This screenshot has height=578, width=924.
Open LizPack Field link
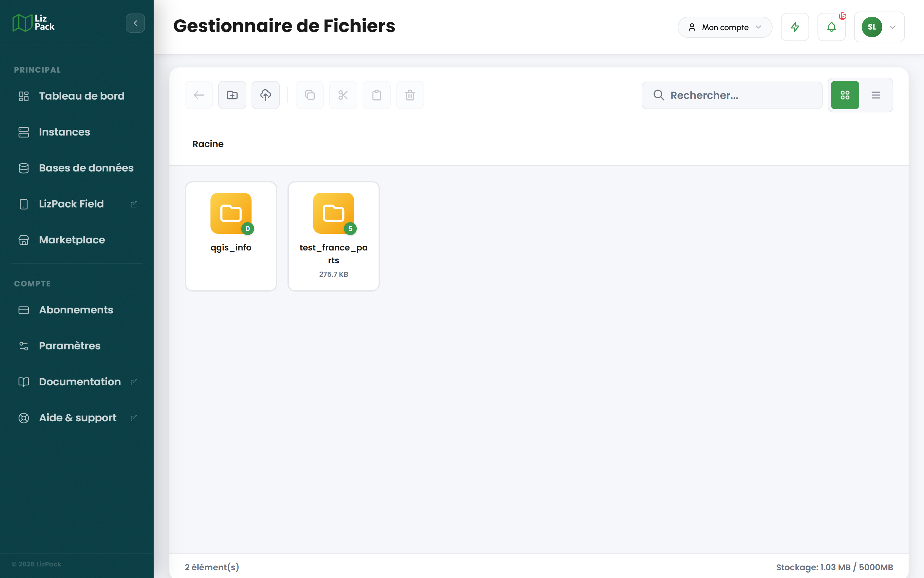pos(77,204)
